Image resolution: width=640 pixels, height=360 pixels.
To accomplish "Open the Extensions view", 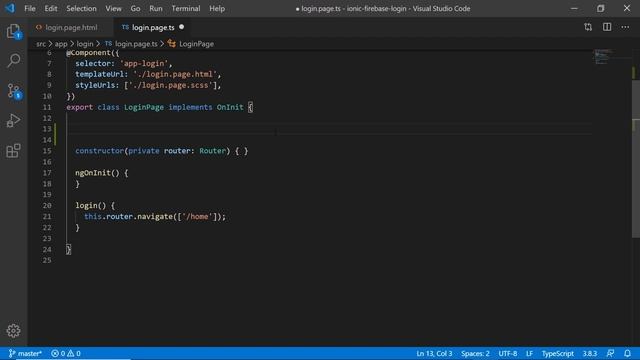I will coord(13,151).
